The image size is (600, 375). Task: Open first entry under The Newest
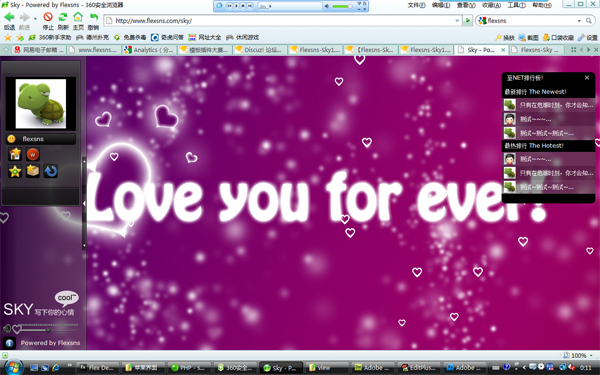pyautogui.click(x=548, y=105)
